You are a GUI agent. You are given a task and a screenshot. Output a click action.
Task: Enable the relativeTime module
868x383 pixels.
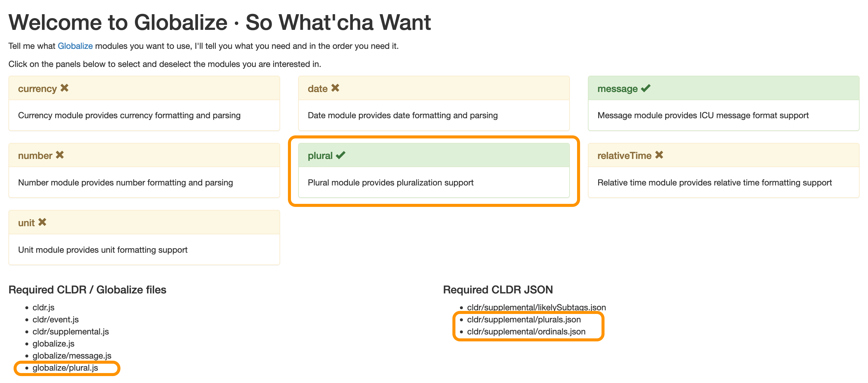(723, 170)
